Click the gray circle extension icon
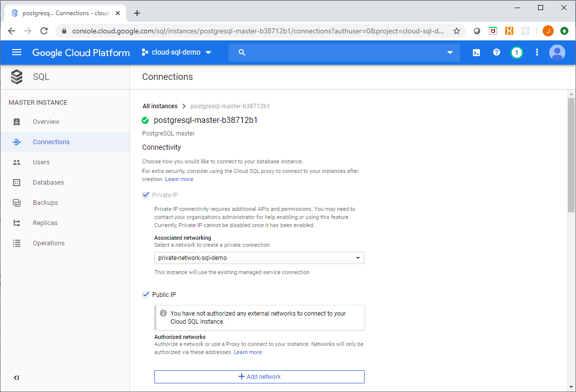 point(477,31)
